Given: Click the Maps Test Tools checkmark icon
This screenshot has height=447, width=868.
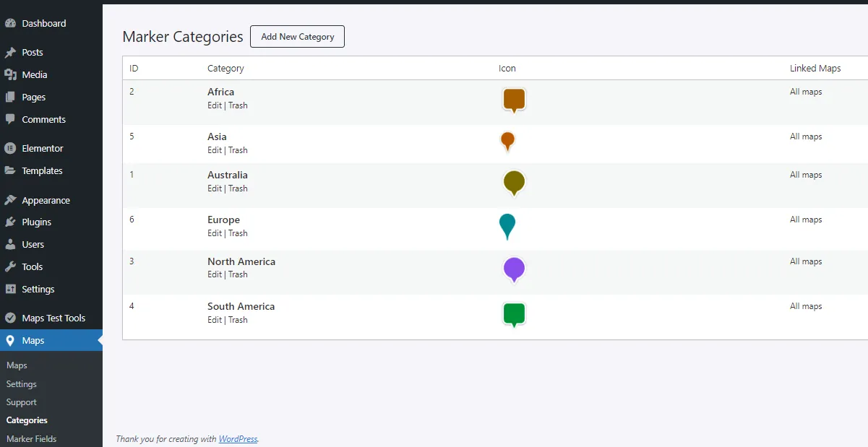Looking at the screenshot, I should tap(10, 318).
